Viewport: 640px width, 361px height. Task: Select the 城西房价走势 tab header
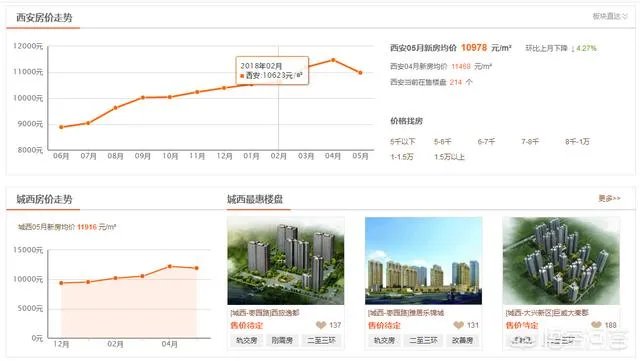pyautogui.click(x=44, y=199)
